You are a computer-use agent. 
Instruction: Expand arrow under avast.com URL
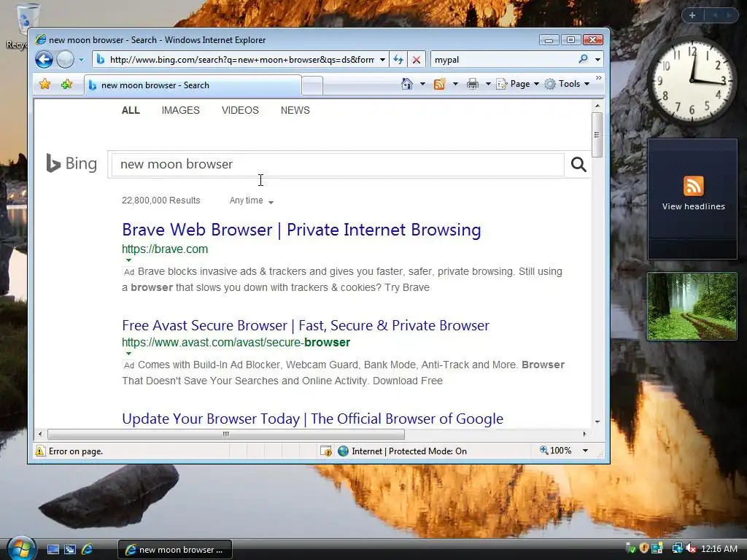tap(128, 354)
